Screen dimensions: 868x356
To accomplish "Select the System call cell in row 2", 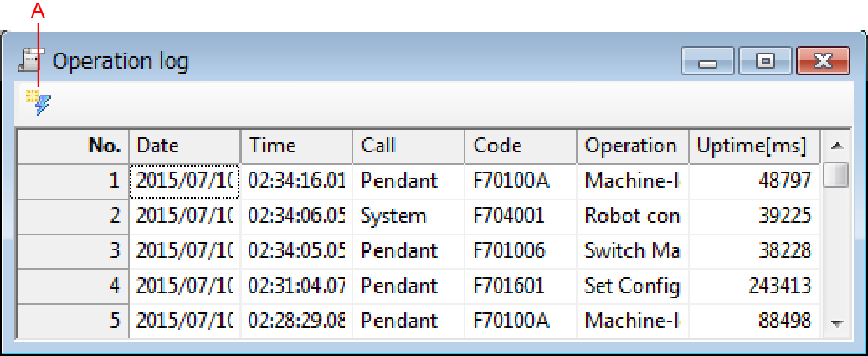I will coord(408,215).
